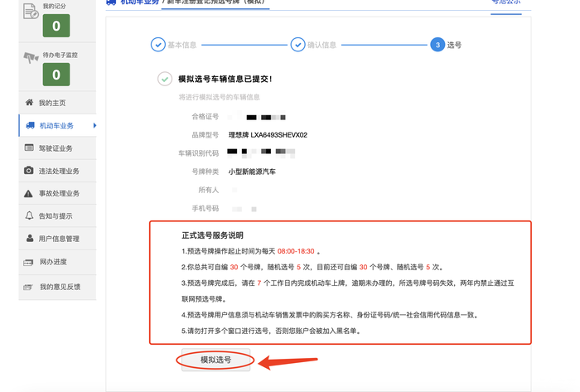580x392 pixels.
Task: Click the 号池公示 tab at top right
Action: [505, 3]
